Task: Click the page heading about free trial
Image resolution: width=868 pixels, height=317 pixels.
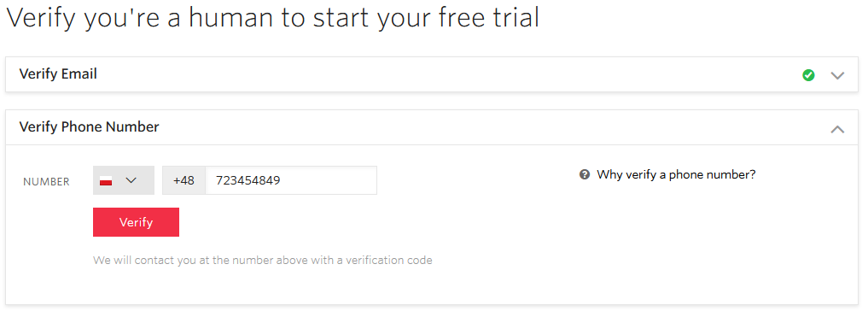Action: pyautogui.click(x=272, y=18)
